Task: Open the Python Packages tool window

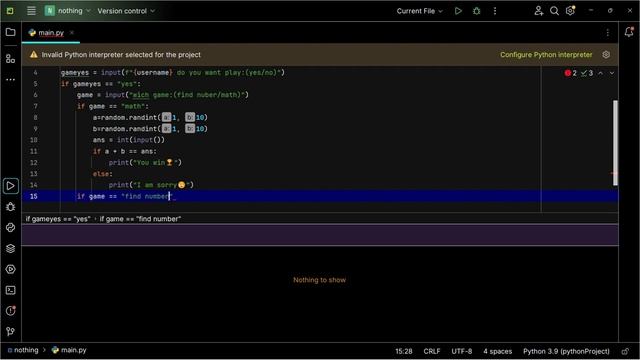Action: pyautogui.click(x=11, y=228)
